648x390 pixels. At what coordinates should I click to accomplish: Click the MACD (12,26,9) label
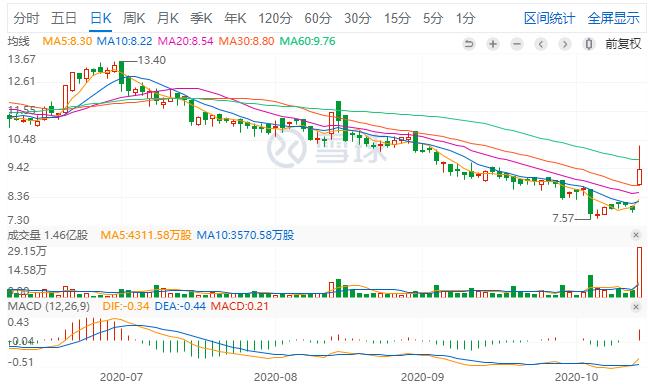[x=49, y=307]
